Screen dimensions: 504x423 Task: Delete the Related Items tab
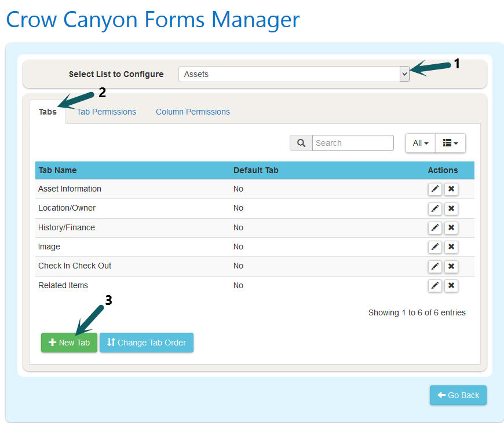tap(451, 286)
